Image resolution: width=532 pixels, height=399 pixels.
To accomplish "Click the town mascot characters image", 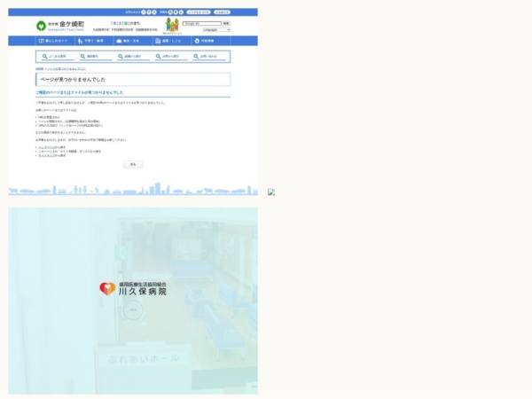I will tap(172, 26).
